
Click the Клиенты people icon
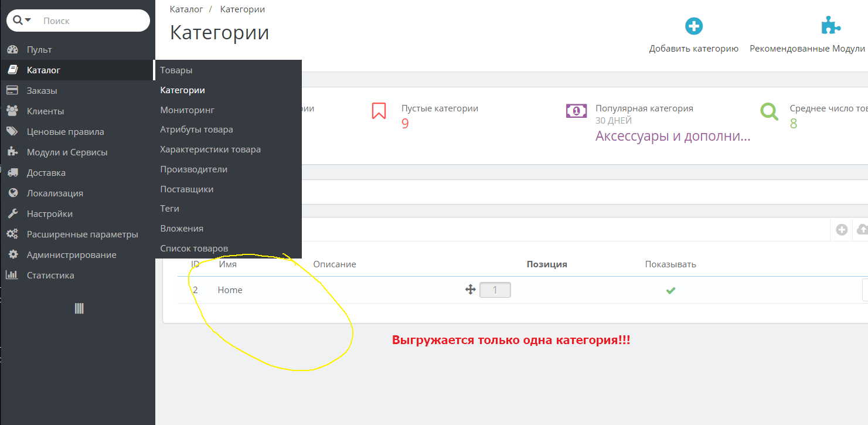12,111
